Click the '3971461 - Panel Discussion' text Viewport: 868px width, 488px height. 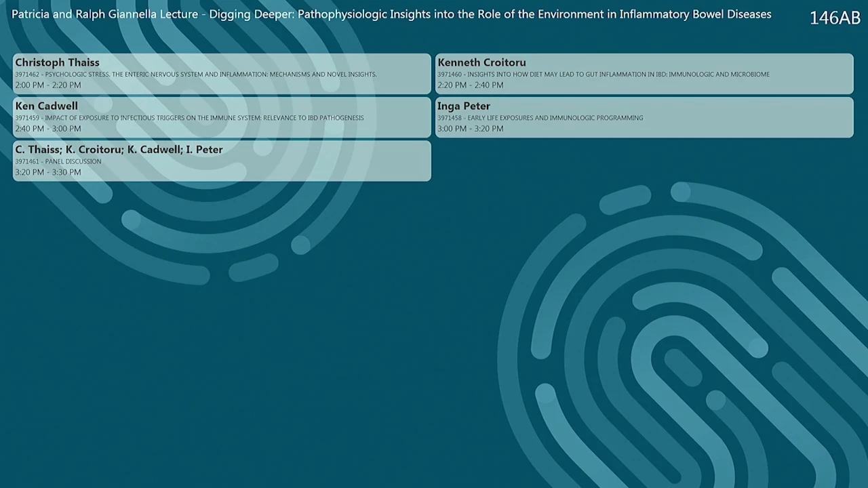pyautogui.click(x=58, y=161)
